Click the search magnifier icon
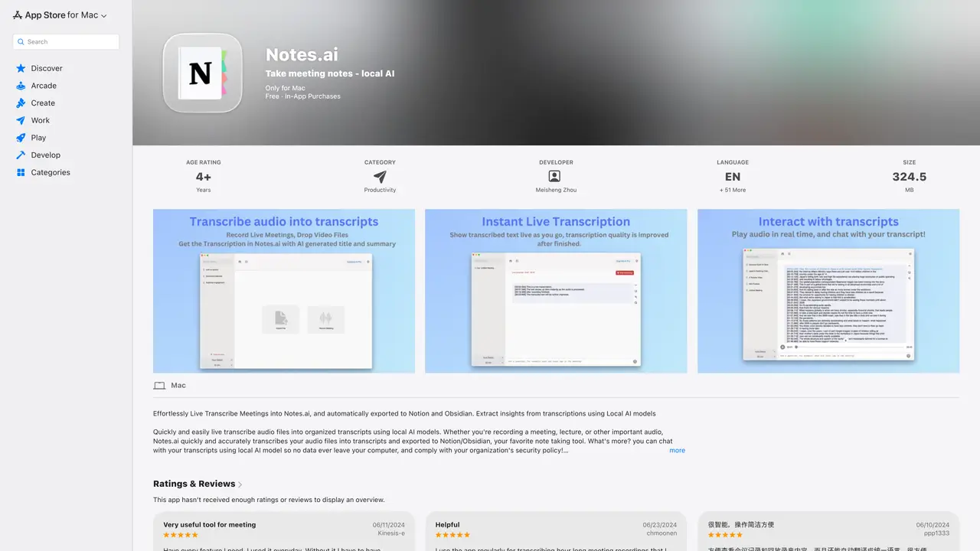Viewport: 980px width, 551px height. (21, 42)
